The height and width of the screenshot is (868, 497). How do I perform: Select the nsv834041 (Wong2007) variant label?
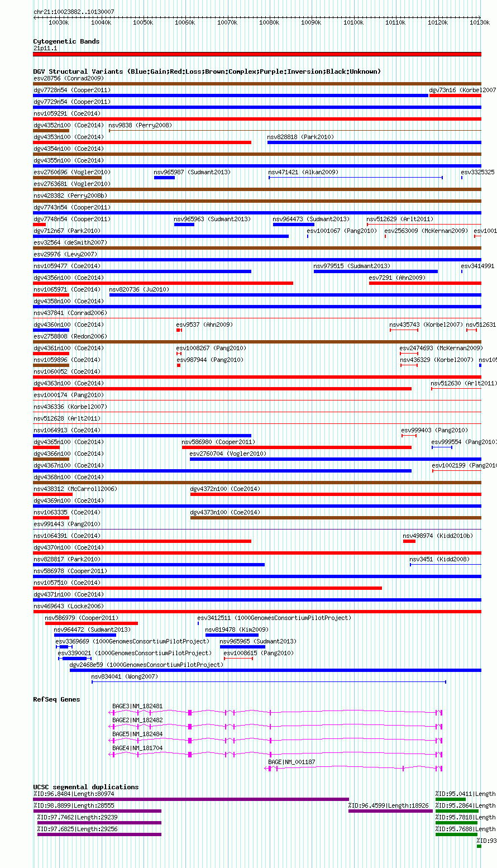[125, 677]
